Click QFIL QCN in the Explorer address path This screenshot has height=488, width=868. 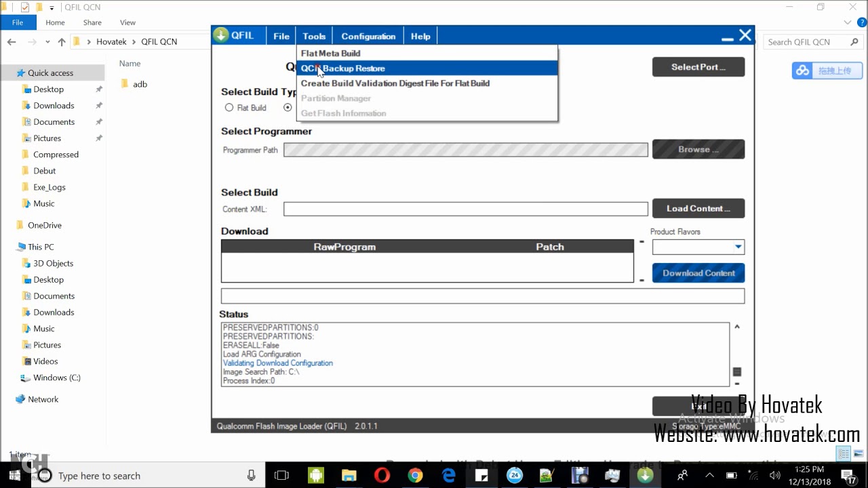(x=159, y=42)
